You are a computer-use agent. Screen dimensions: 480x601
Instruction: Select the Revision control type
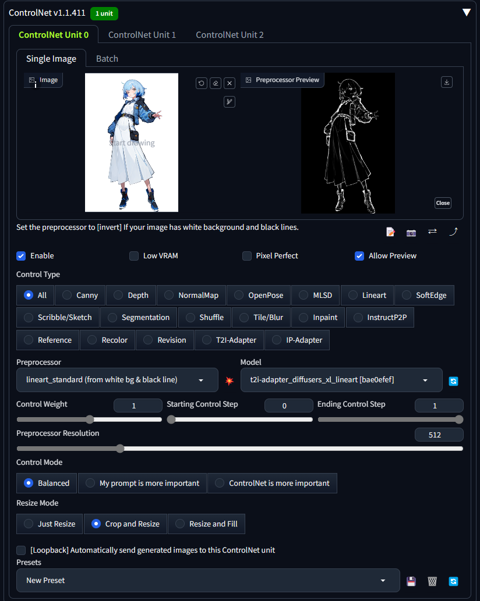(x=165, y=340)
